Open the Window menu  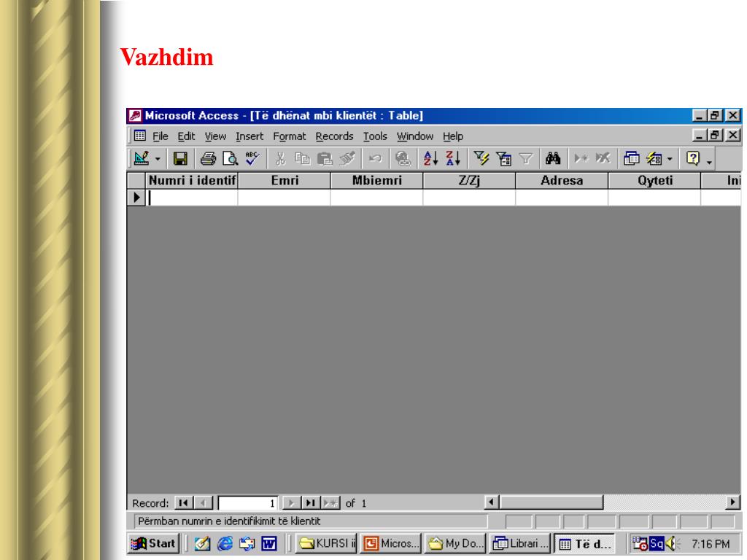pos(415,136)
